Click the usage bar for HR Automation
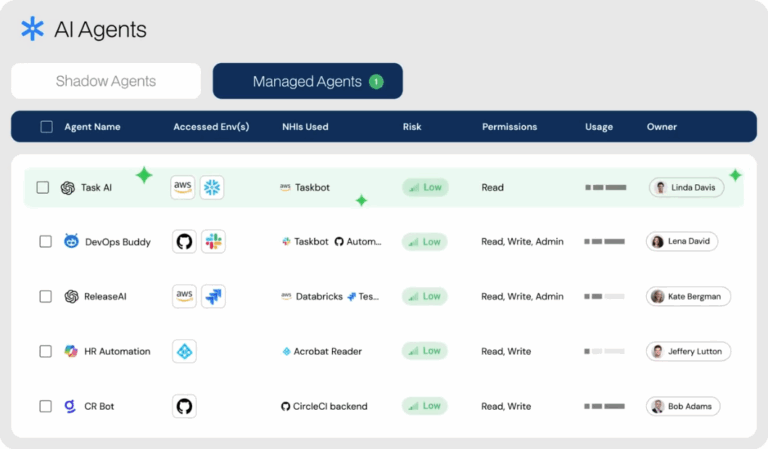Viewport: 768px width, 449px height. (x=604, y=351)
